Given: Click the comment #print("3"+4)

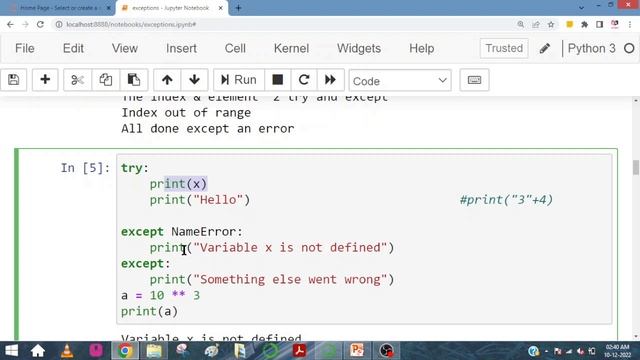Looking at the screenshot, I should click(506, 200).
